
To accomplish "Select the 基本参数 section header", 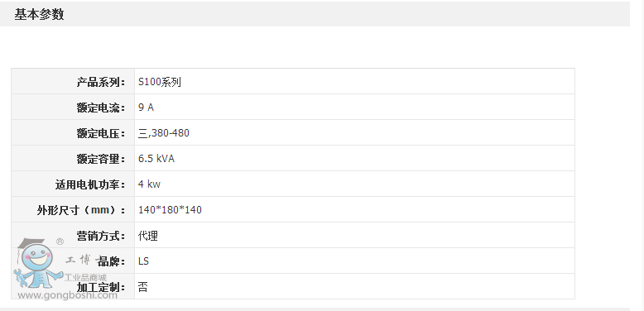I will 40,15.
